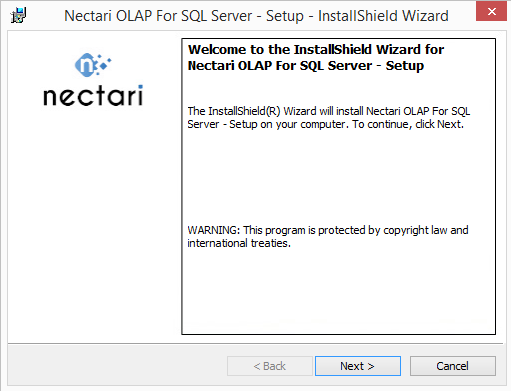Cancel the Nectari installation
Screen dimensions: 511x391
click(453, 366)
